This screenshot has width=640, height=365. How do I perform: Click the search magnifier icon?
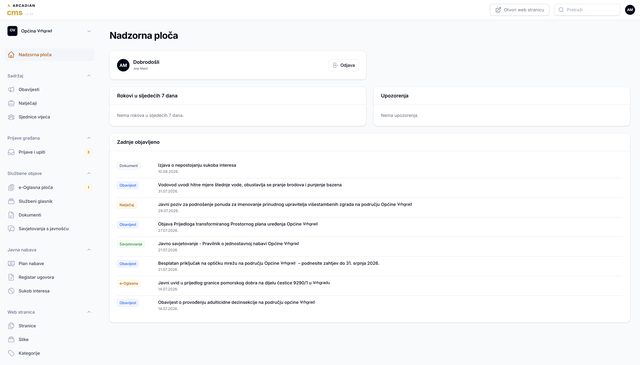click(x=561, y=10)
